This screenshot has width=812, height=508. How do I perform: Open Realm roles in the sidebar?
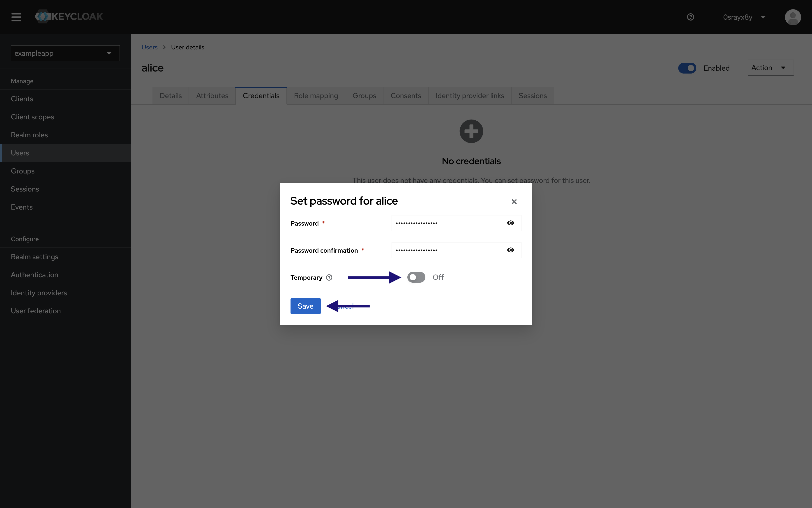pyautogui.click(x=65, y=135)
